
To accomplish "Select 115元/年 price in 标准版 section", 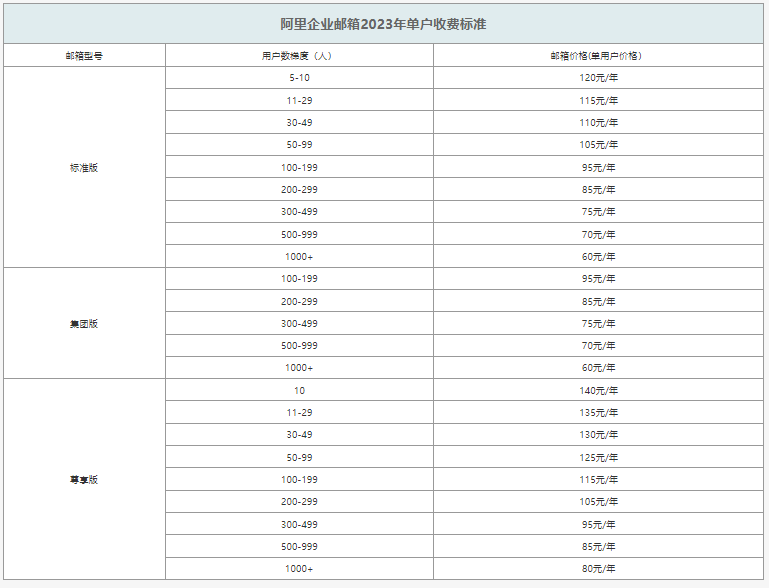I will [x=598, y=101].
